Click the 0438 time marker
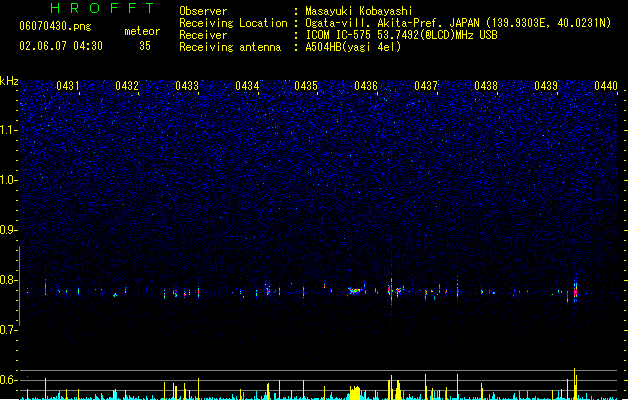The width and height of the screenshot is (629, 400). [486, 86]
